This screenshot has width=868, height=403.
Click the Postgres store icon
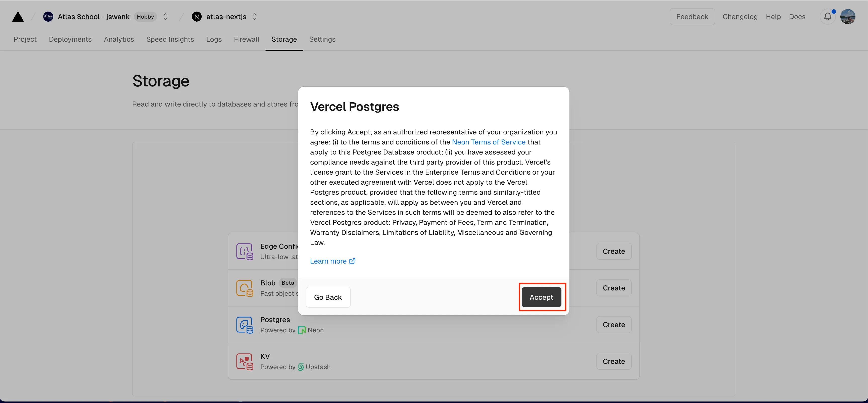(245, 325)
